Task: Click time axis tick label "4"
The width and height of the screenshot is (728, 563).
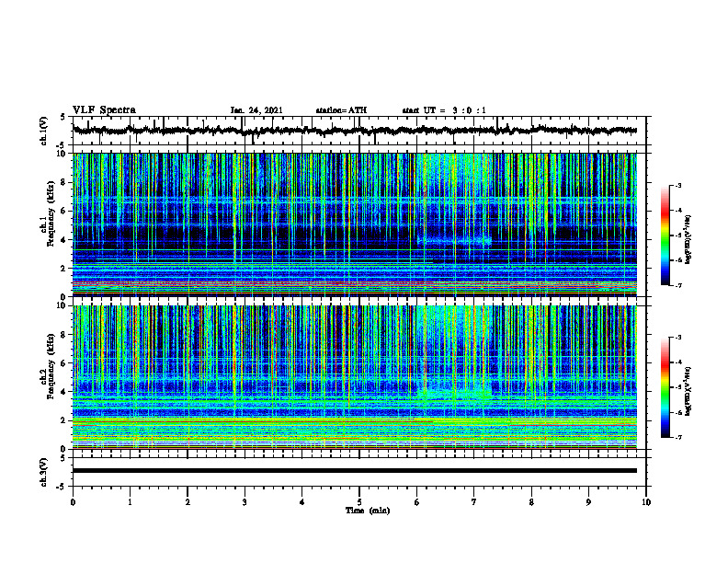Action: 301,502
